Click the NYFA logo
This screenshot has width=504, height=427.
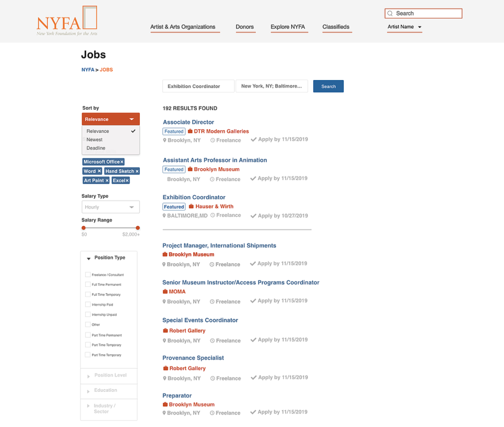[x=67, y=21]
